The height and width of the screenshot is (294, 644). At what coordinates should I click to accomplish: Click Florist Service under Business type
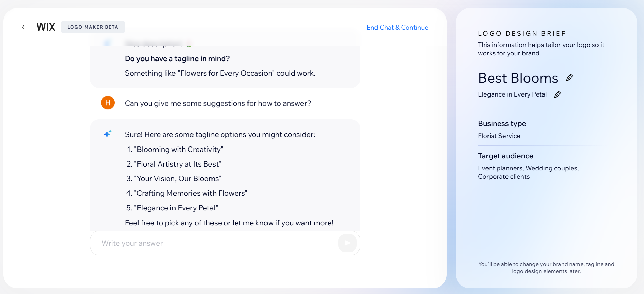[x=499, y=136]
